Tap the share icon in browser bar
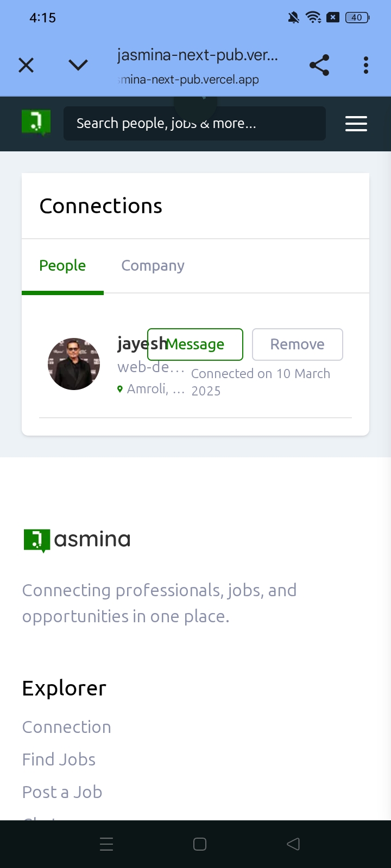The height and width of the screenshot is (868, 391). coord(319,66)
